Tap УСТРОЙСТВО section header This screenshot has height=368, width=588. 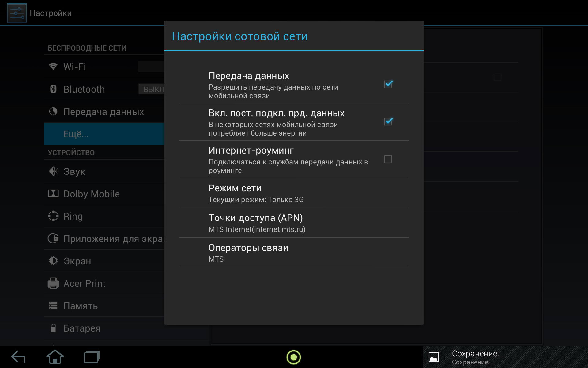pos(71,152)
